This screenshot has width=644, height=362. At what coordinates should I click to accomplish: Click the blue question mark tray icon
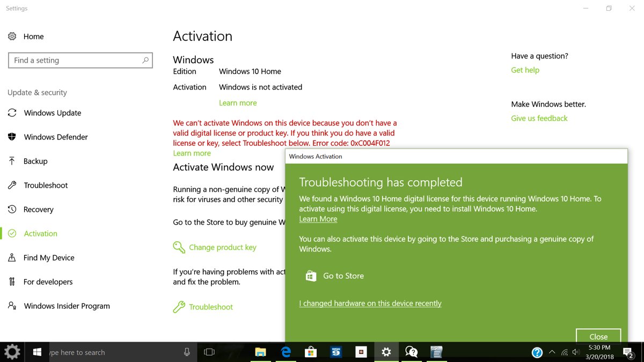tap(537, 352)
